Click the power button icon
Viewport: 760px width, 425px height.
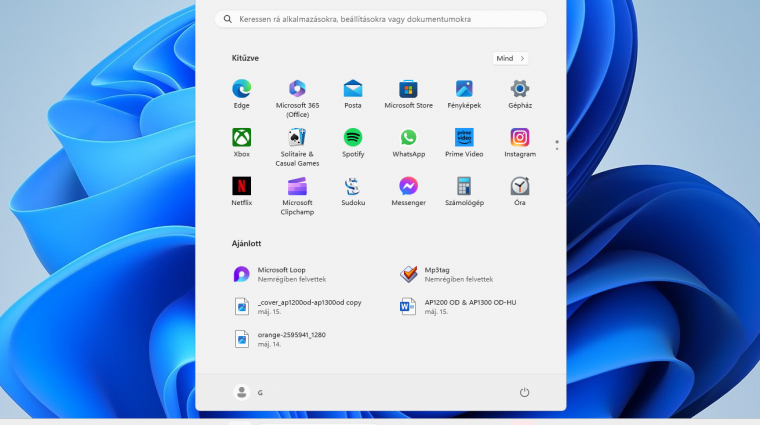pyautogui.click(x=524, y=392)
